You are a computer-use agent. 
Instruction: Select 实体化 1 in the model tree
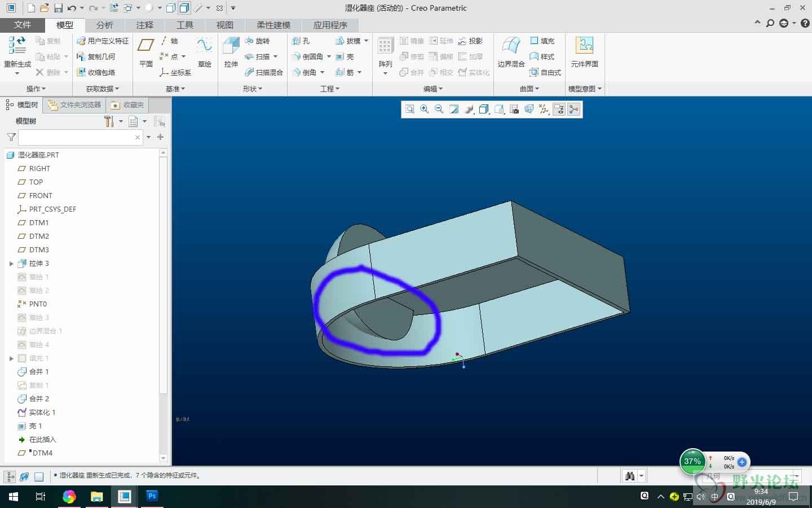(x=37, y=413)
